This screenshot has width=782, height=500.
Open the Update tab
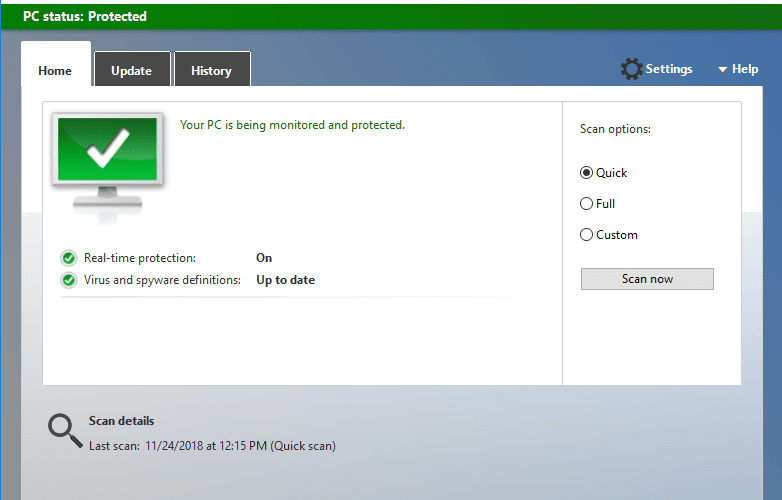point(132,69)
